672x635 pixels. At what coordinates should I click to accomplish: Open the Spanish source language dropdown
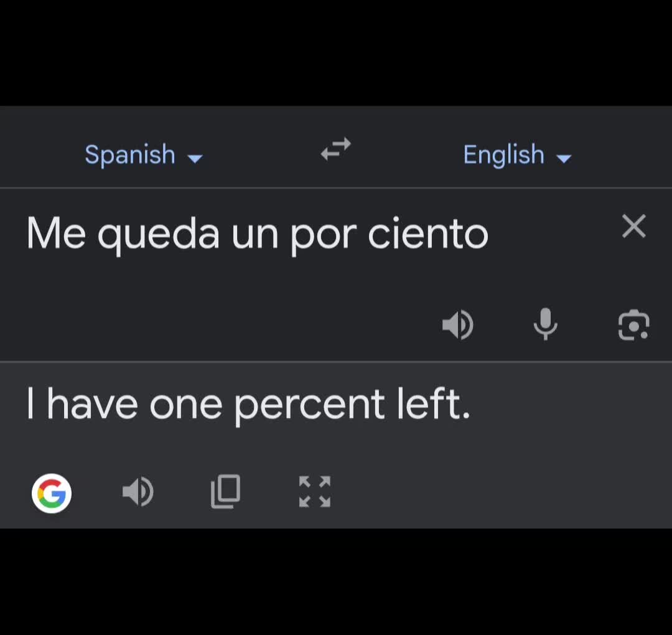pos(144,154)
